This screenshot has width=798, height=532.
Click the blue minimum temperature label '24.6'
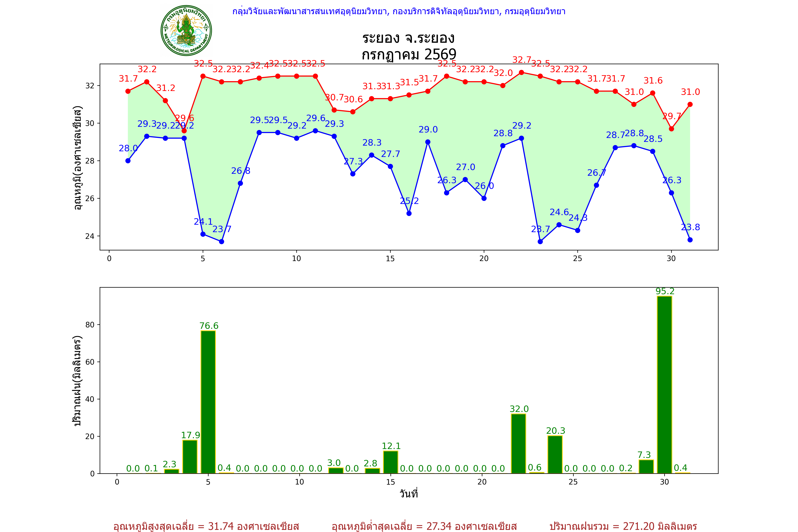(559, 212)
